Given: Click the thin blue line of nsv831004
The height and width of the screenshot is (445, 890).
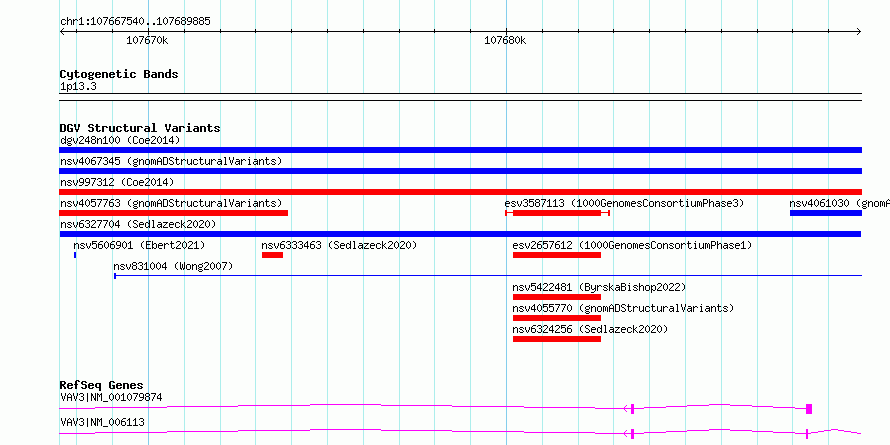Looking at the screenshot, I should (x=488, y=276).
